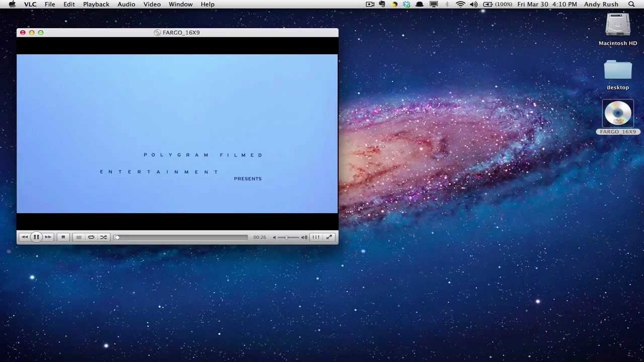Click the 00:26 elapsed time display
This screenshot has height=362, width=644.
[260, 237]
